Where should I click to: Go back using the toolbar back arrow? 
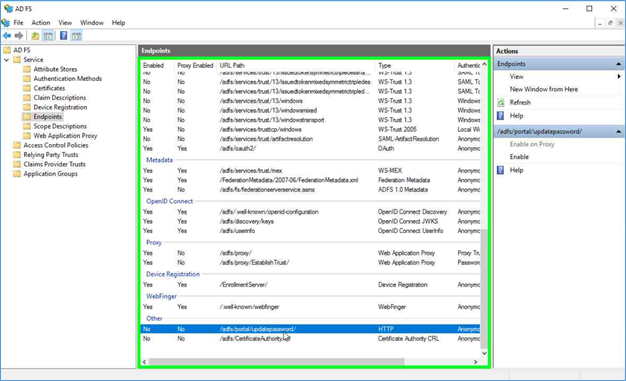tap(7, 36)
